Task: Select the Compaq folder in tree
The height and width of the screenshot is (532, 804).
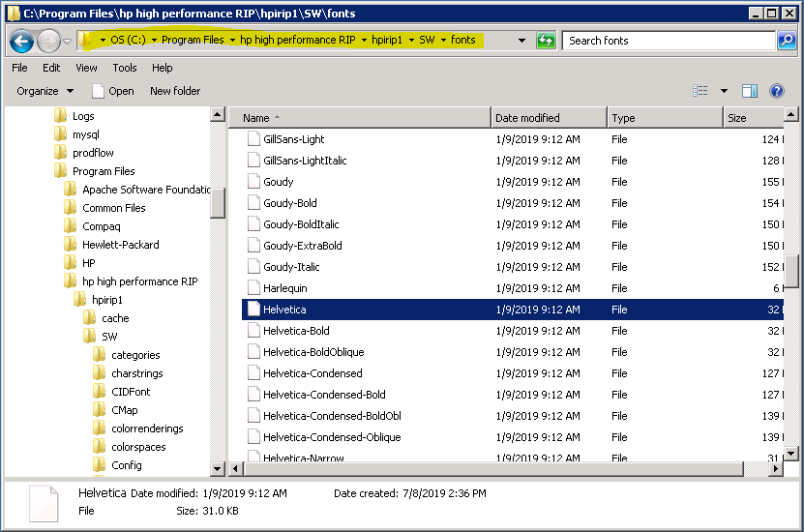Action: (x=92, y=226)
